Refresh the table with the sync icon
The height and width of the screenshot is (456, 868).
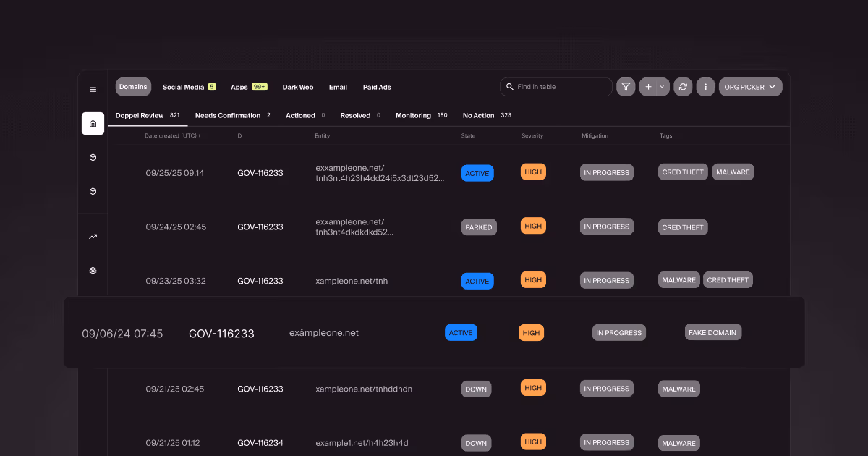683,87
